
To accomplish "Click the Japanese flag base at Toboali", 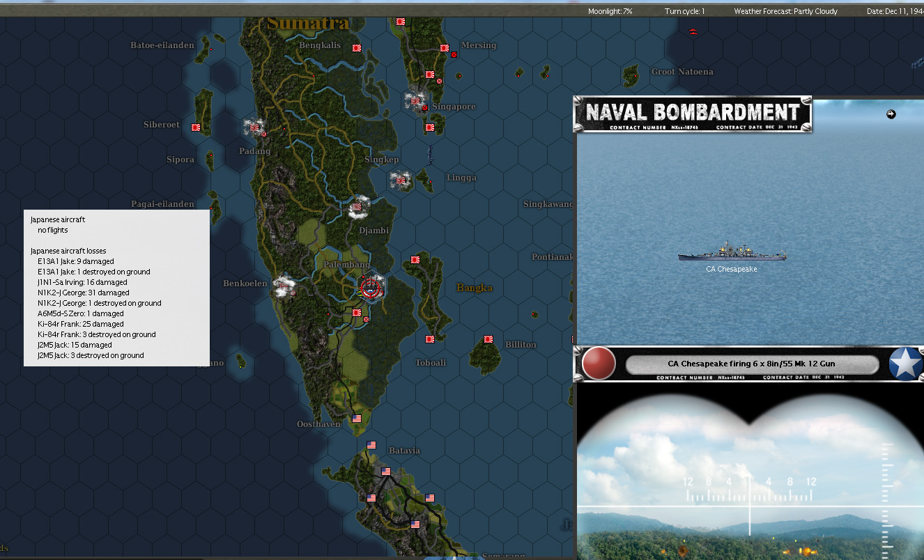I will (x=430, y=339).
